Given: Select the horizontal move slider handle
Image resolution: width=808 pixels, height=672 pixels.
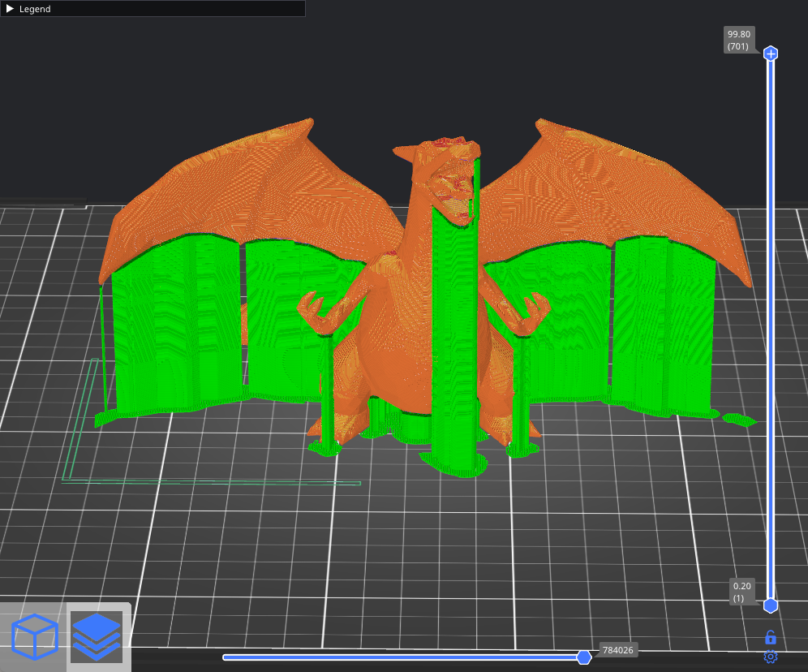Looking at the screenshot, I should coord(583,657).
